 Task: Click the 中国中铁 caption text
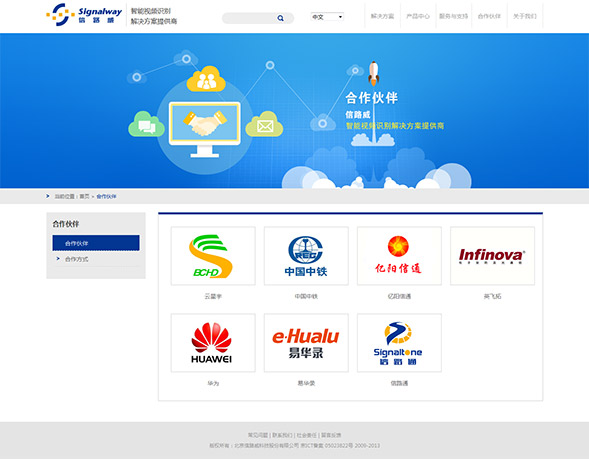coord(306,296)
